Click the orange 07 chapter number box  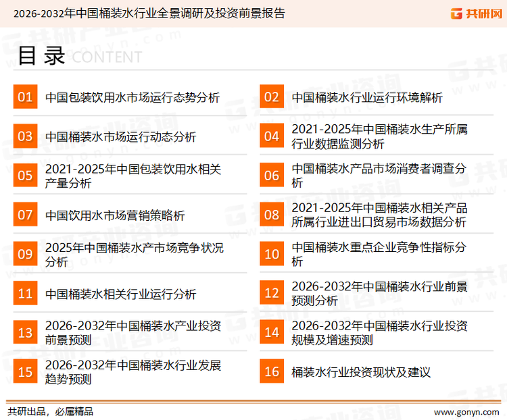[x=25, y=215]
